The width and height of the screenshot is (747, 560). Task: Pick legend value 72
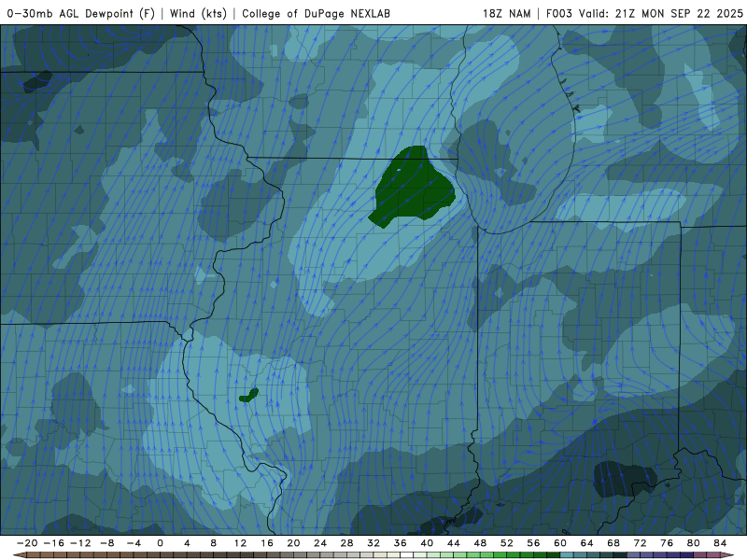(x=641, y=543)
